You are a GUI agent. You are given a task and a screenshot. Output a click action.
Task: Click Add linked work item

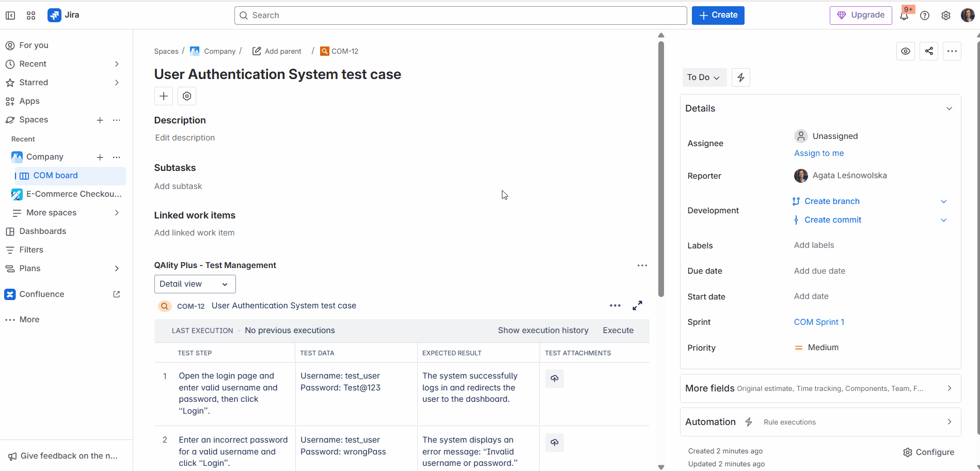[194, 233]
